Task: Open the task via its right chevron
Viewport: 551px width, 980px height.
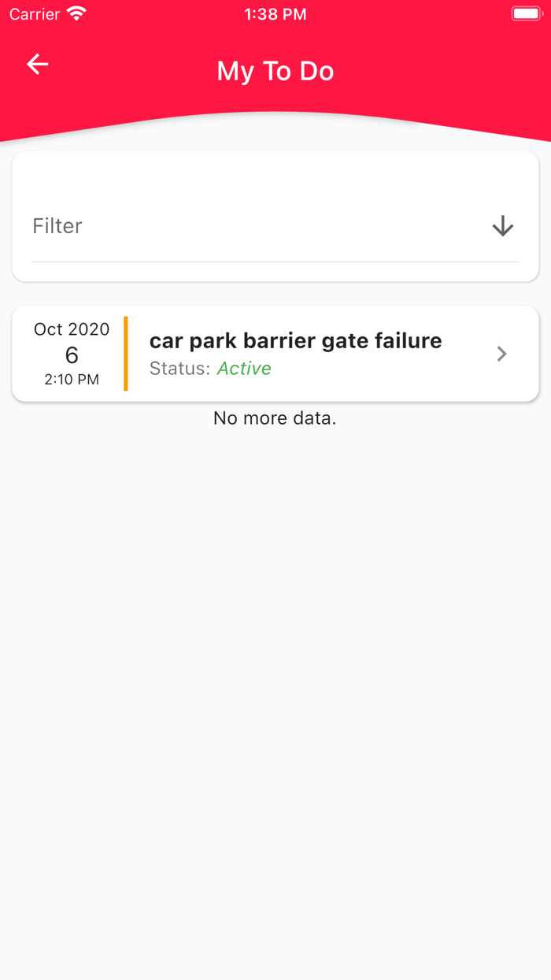Action: tap(501, 354)
